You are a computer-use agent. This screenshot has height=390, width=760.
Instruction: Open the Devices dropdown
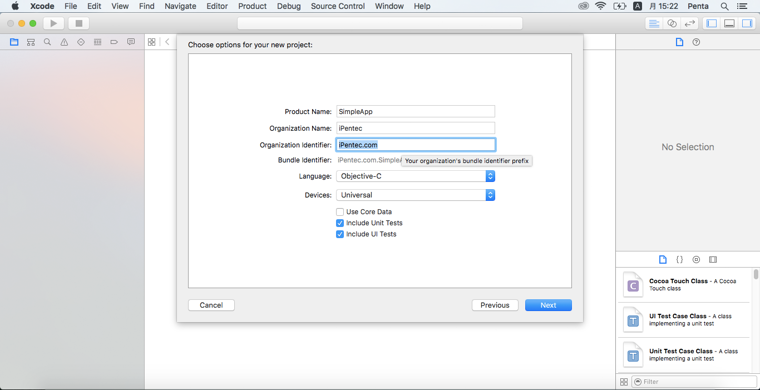pyautogui.click(x=415, y=195)
